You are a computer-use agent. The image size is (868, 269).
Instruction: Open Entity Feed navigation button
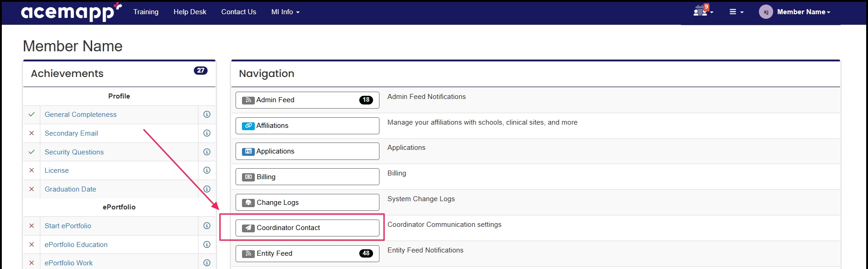click(x=308, y=253)
